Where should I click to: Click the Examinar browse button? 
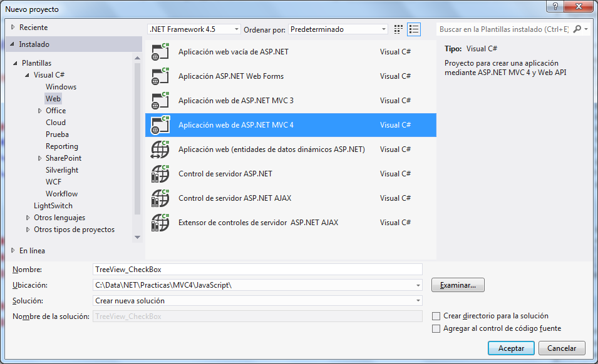point(458,285)
